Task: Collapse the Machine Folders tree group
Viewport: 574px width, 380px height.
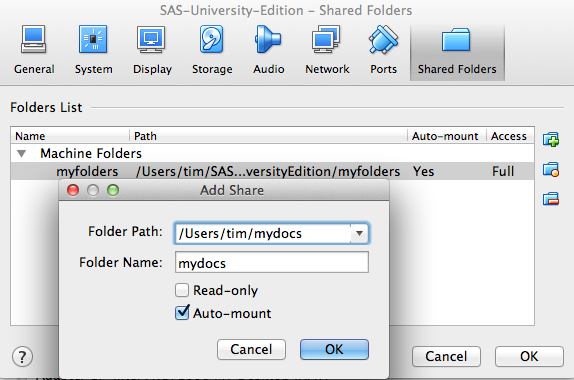Action: click(x=22, y=153)
